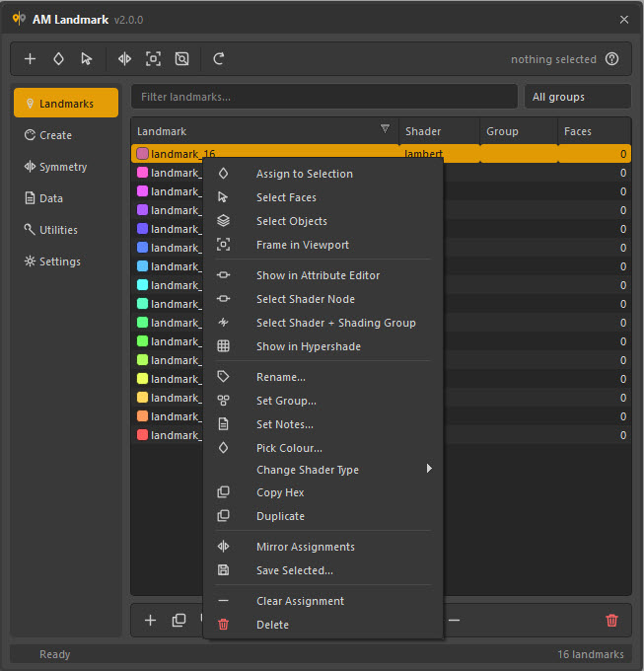The height and width of the screenshot is (671, 644).
Task: Expand Change Shader Type submenu
Action: click(x=323, y=470)
